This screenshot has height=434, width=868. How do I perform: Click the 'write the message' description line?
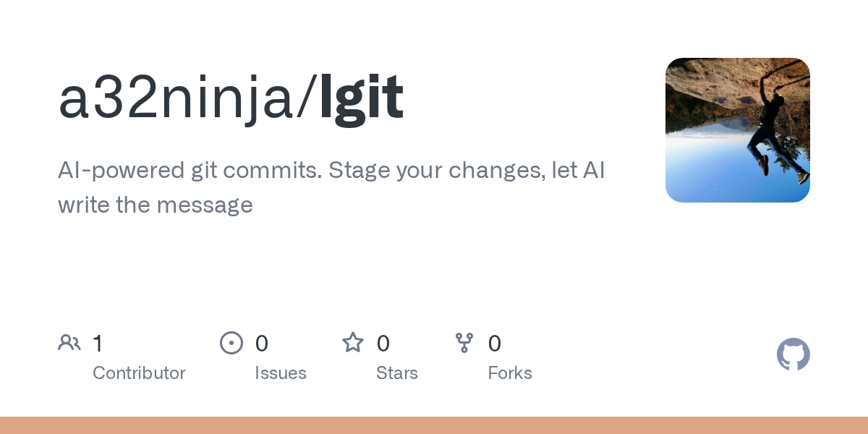click(x=156, y=205)
